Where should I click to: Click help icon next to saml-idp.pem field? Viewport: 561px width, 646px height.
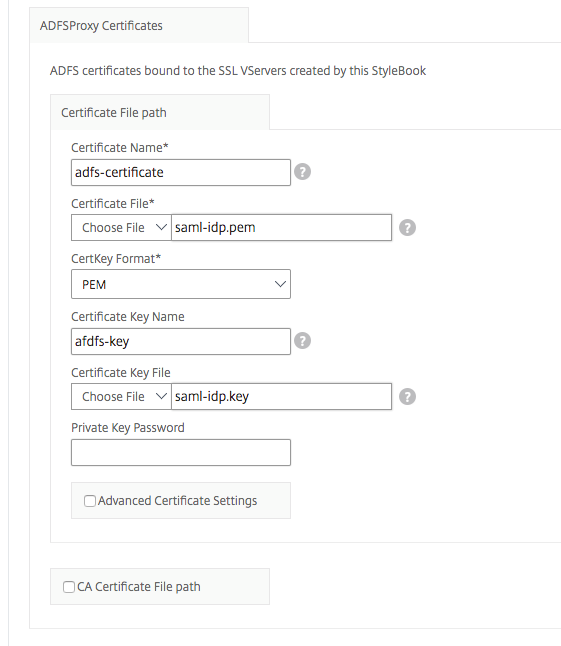coord(407,227)
